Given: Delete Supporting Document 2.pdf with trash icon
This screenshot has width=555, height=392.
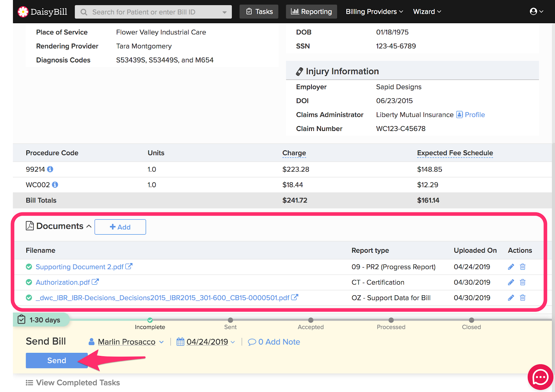Looking at the screenshot, I should [x=523, y=267].
